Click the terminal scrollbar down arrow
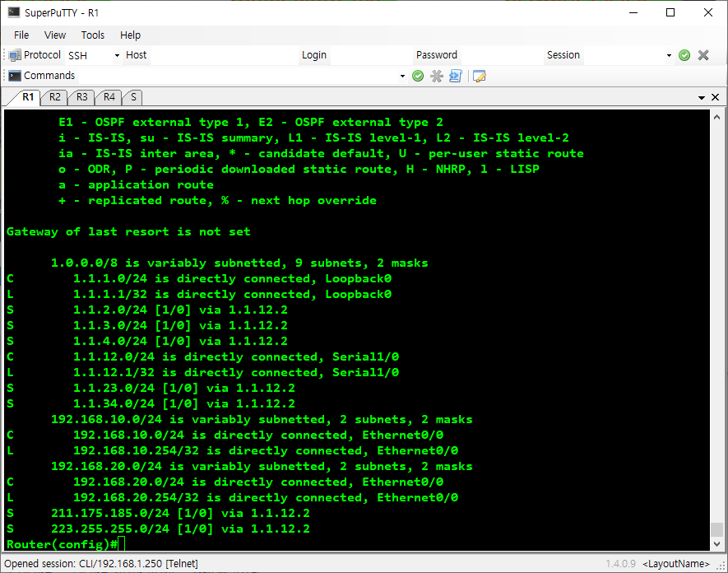Screen dimensions: 728x573 (x=716, y=543)
